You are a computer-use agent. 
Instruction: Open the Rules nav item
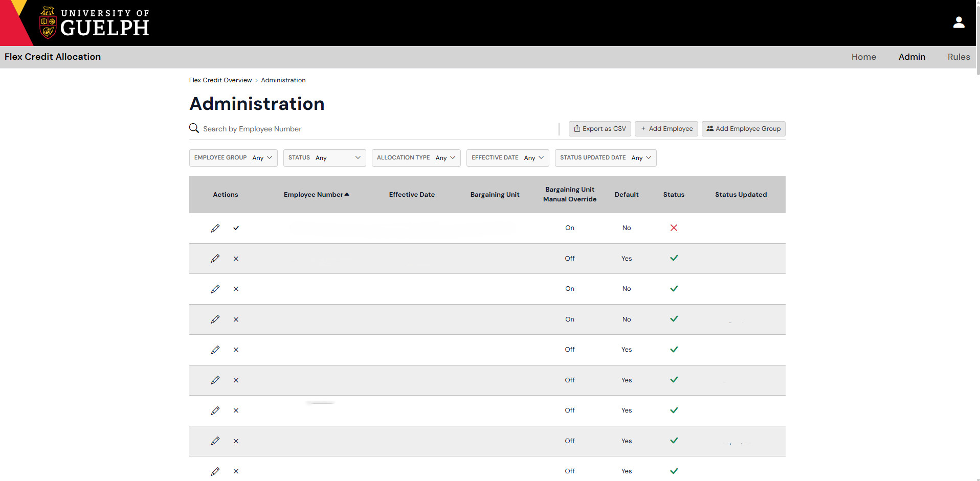click(x=959, y=57)
